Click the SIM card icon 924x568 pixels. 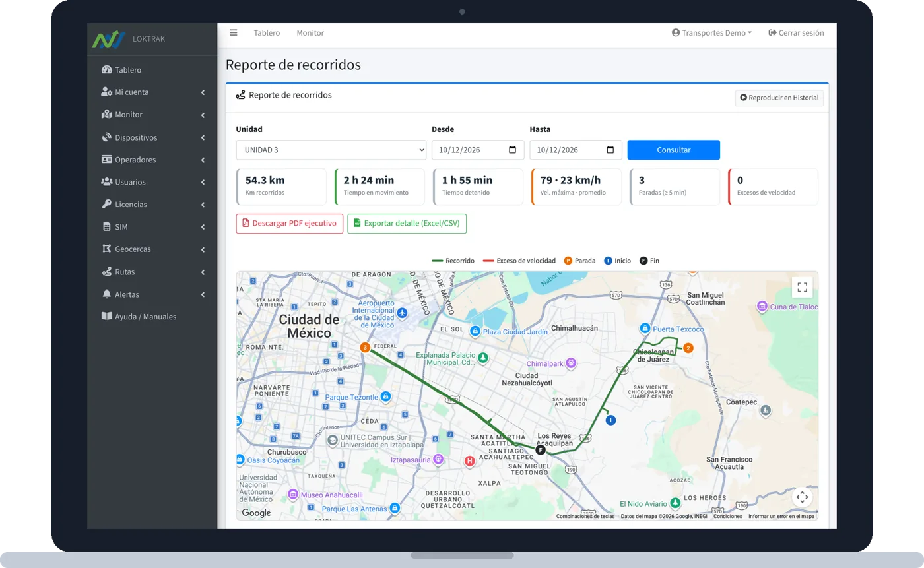tap(107, 227)
